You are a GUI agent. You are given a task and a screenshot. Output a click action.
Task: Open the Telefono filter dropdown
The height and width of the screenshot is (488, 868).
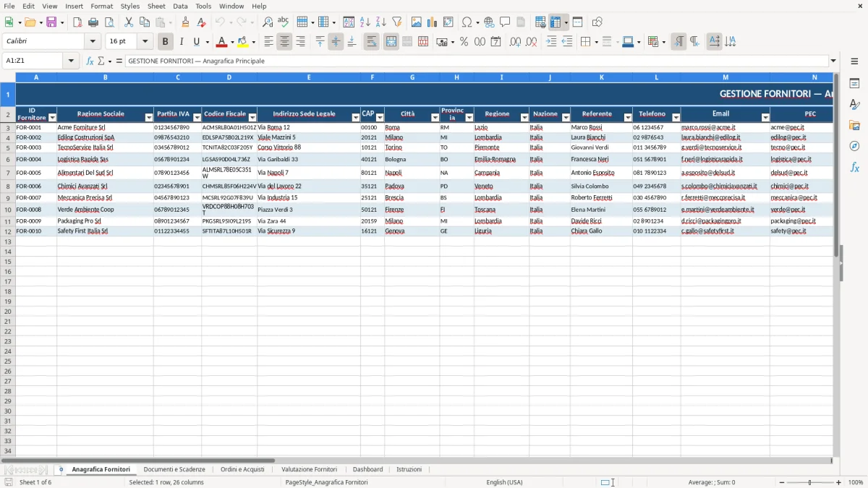676,117
